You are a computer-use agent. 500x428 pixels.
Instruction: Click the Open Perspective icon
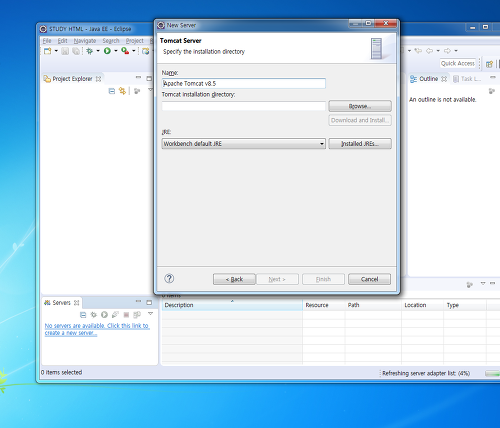pyautogui.click(x=489, y=64)
